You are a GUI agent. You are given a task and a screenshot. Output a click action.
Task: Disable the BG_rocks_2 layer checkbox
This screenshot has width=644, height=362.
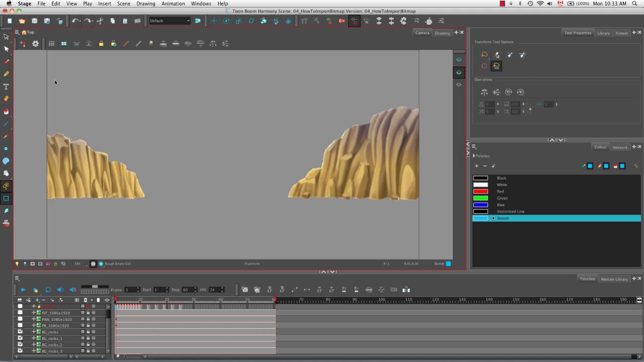(x=20, y=344)
